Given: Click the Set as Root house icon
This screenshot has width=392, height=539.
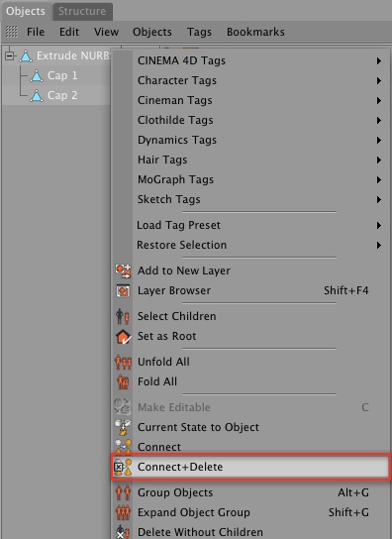Looking at the screenshot, I should (123, 337).
